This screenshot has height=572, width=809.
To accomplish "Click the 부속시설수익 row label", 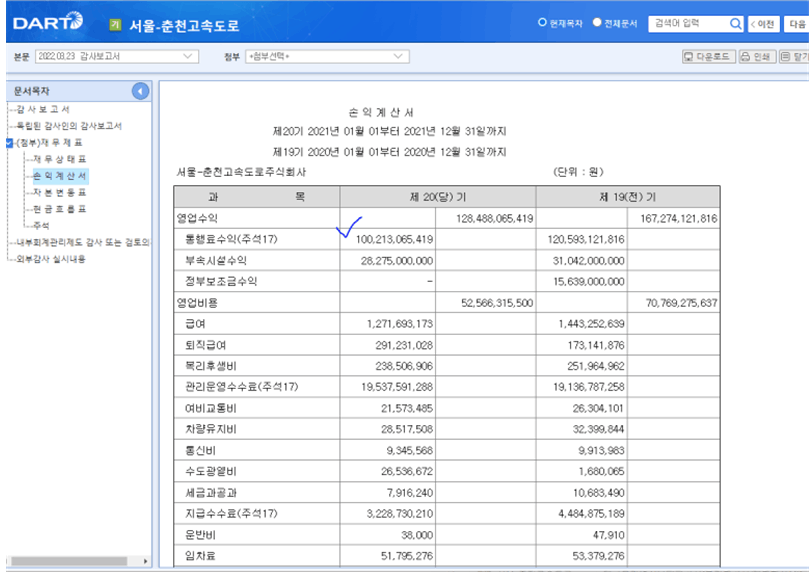I will [216, 260].
